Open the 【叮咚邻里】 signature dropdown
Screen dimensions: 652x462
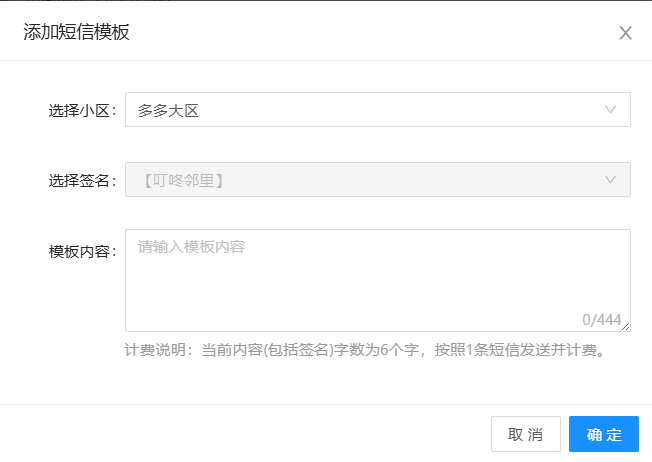pyautogui.click(x=377, y=180)
